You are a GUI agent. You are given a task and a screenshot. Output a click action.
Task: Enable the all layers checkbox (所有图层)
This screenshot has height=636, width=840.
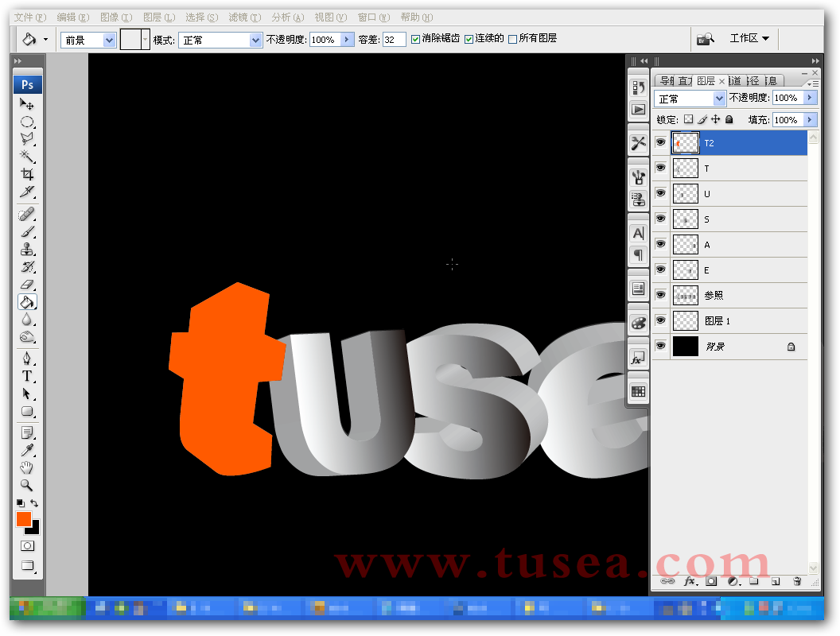point(513,39)
